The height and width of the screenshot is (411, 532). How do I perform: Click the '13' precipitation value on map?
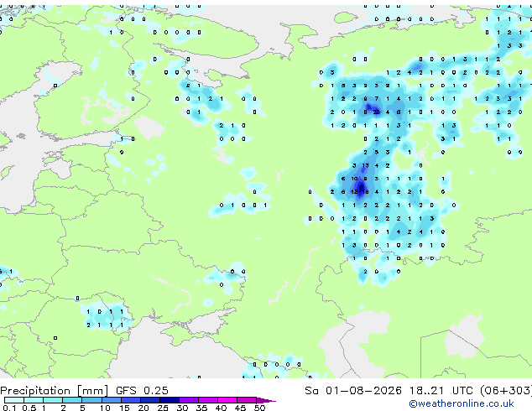click(x=365, y=165)
